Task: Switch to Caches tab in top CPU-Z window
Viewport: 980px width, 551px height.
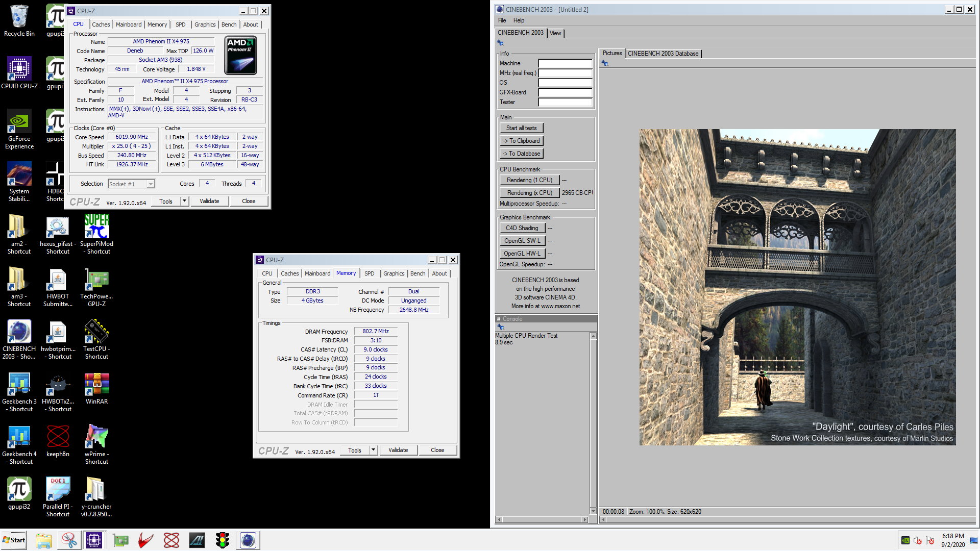Action: (x=101, y=24)
